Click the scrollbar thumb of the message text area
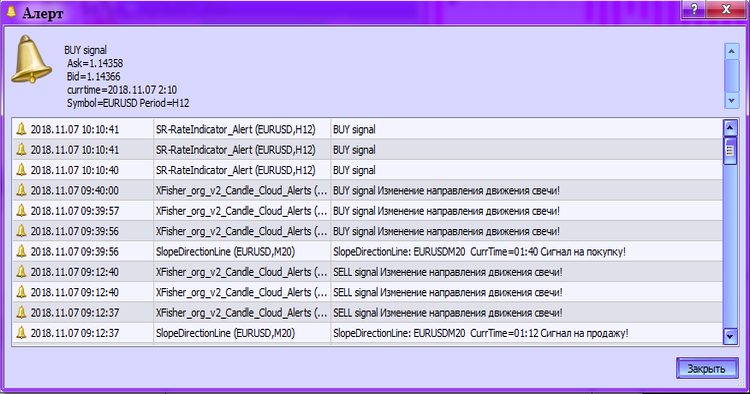 click(731, 76)
